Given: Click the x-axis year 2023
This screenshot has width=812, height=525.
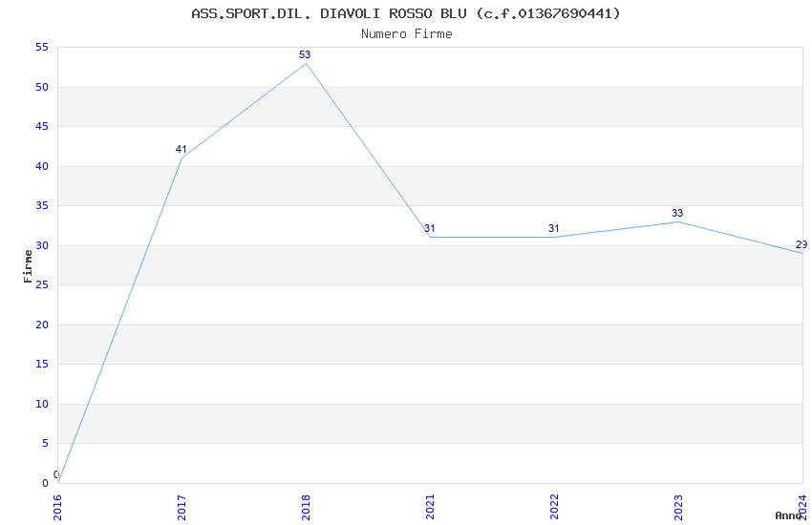Looking at the screenshot, I should [x=678, y=508].
